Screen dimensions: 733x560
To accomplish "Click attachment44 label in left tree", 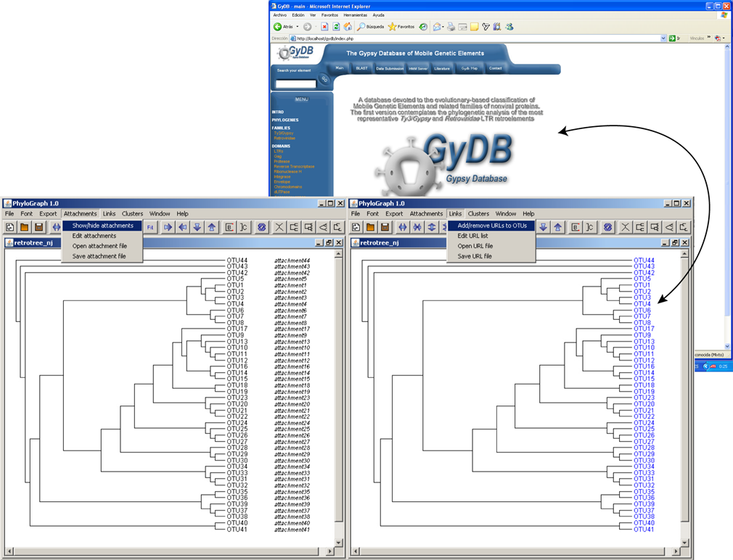I will 292,260.
